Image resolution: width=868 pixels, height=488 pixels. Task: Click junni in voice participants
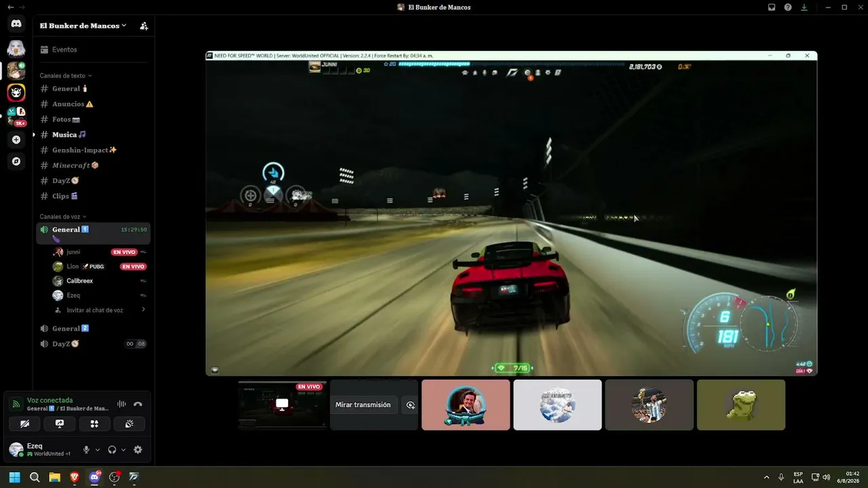100,251
